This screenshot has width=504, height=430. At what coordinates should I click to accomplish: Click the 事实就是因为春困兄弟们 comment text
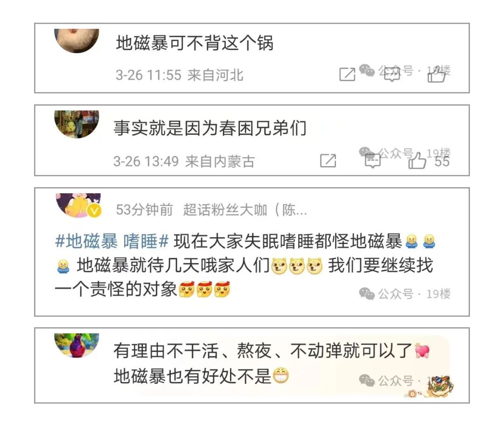pos(210,128)
